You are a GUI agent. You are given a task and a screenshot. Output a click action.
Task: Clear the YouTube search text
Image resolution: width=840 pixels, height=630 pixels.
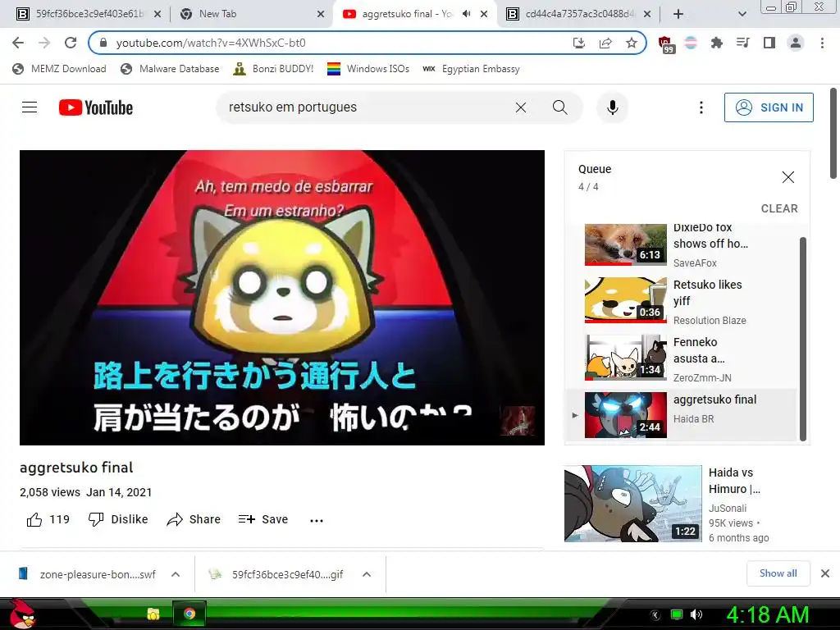[x=520, y=107]
